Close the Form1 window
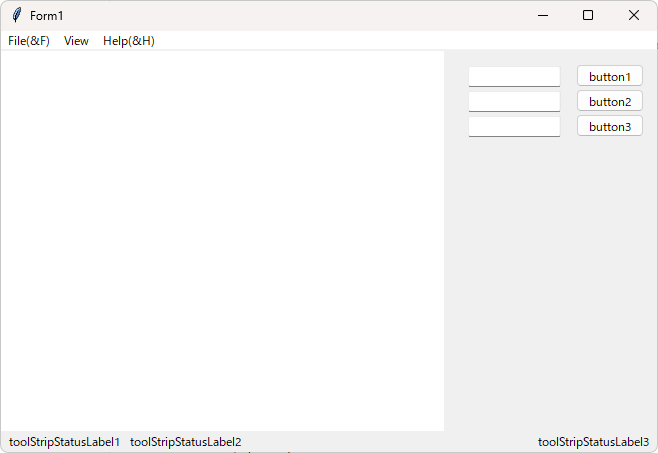The image size is (658, 453). 634,16
